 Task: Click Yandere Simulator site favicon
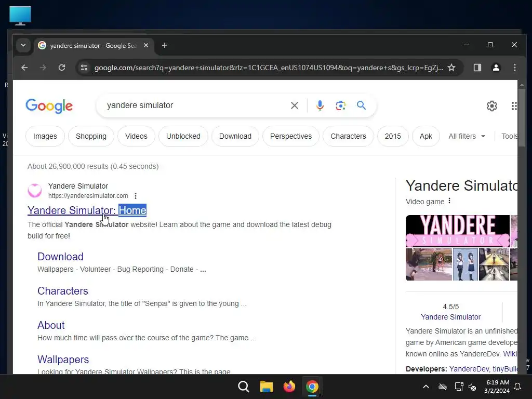pyautogui.click(x=35, y=191)
